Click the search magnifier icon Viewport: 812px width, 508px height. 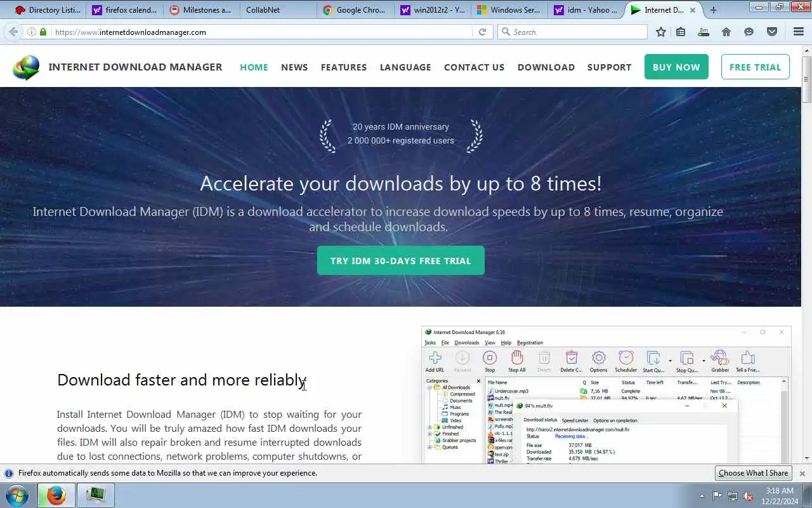click(506, 32)
